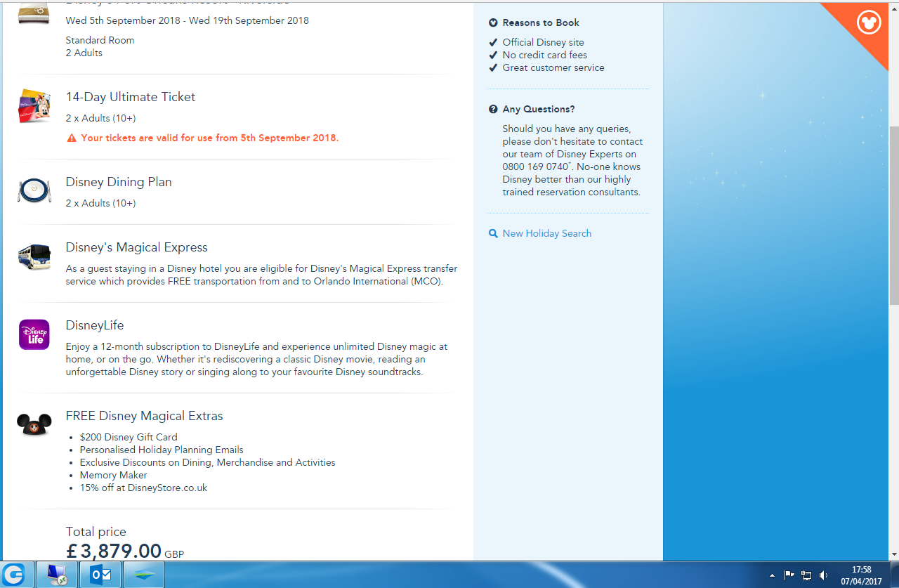Open the blue G app in the taskbar

(13, 575)
